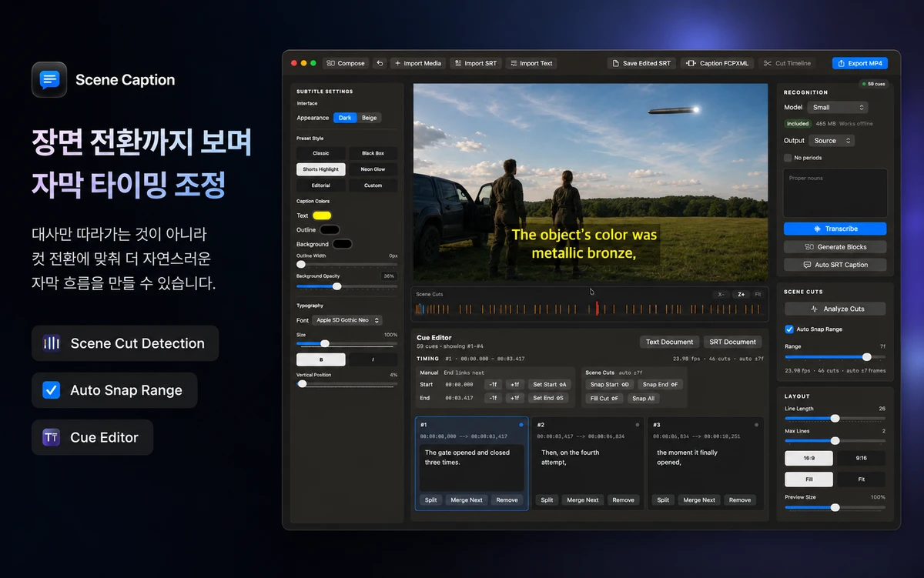Click the Z+ zoom-in button in Scene Cuts
The width and height of the screenshot is (924, 578).
tap(742, 294)
